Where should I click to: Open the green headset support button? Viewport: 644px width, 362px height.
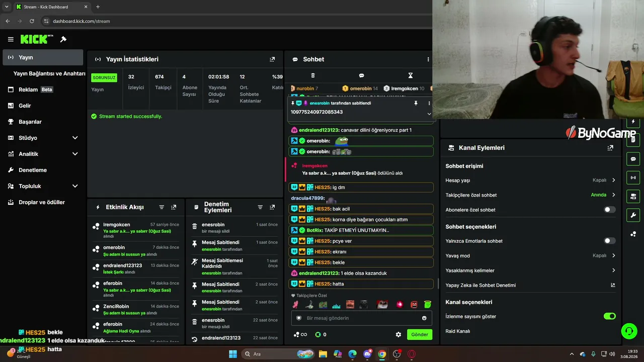click(629, 331)
